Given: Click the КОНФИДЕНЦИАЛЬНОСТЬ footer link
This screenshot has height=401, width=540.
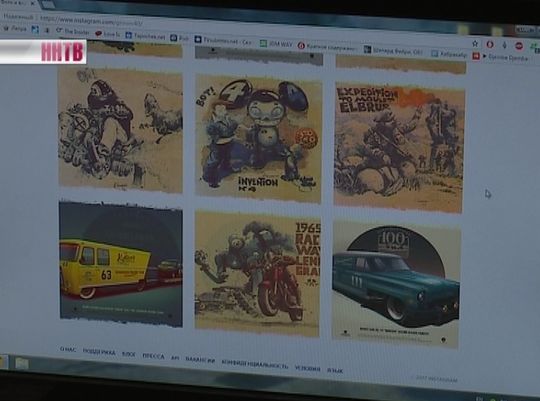Looking at the screenshot, I should click(x=255, y=365).
